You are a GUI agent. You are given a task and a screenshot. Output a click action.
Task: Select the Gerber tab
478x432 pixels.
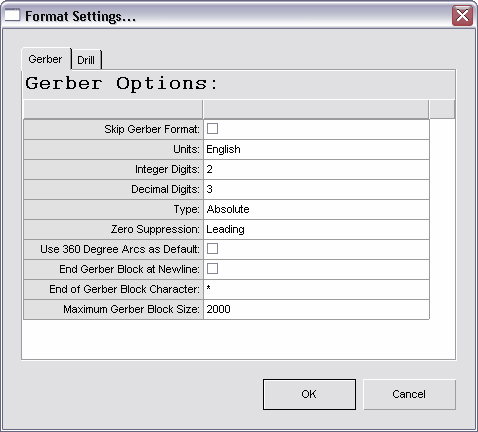(x=46, y=59)
